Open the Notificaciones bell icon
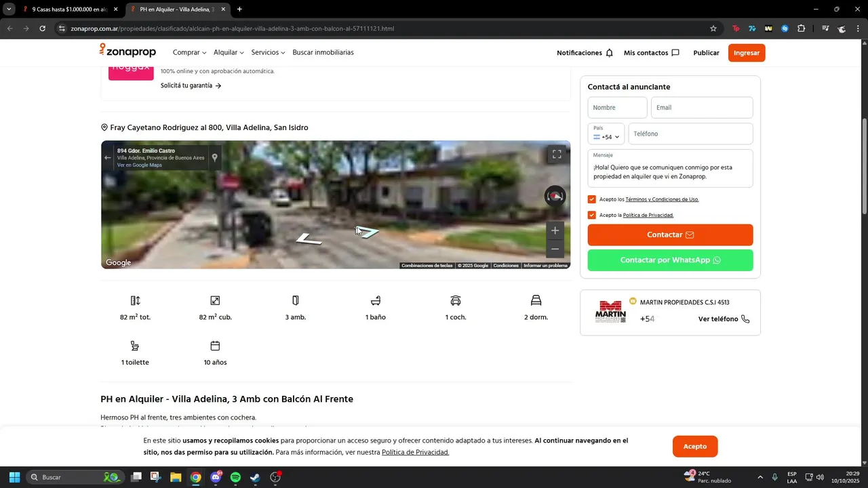 609,53
